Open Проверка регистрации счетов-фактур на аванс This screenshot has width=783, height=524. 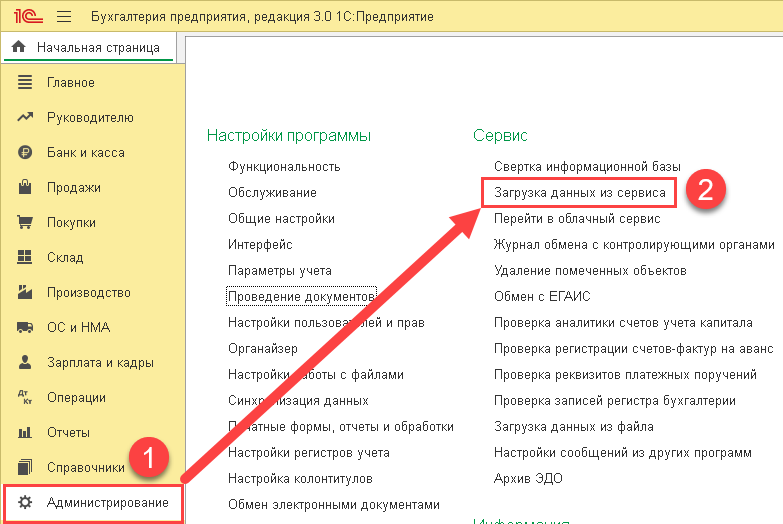tap(633, 348)
